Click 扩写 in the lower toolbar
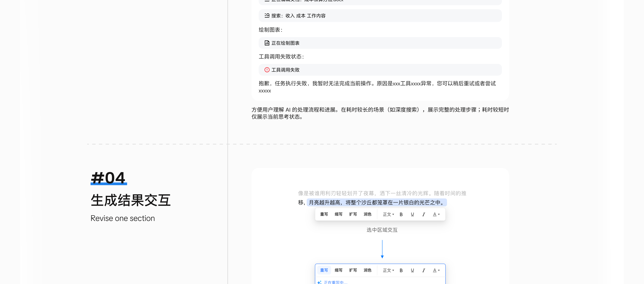Screen dimensions: 644x284 click(353, 270)
